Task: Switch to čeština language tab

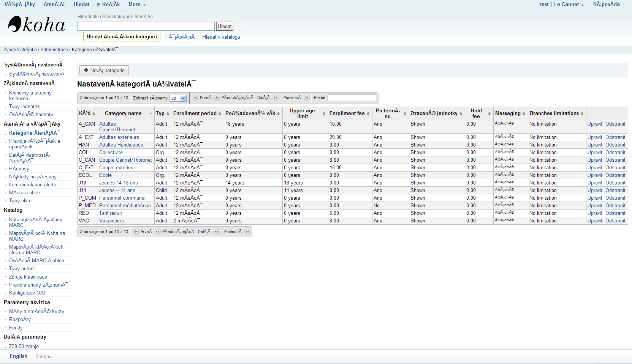Action: click(44, 357)
